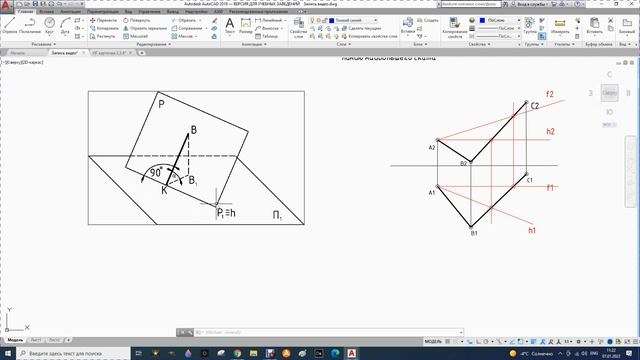Click the help search input field
This screenshot has height=360, width=640.
click(x=471, y=4)
